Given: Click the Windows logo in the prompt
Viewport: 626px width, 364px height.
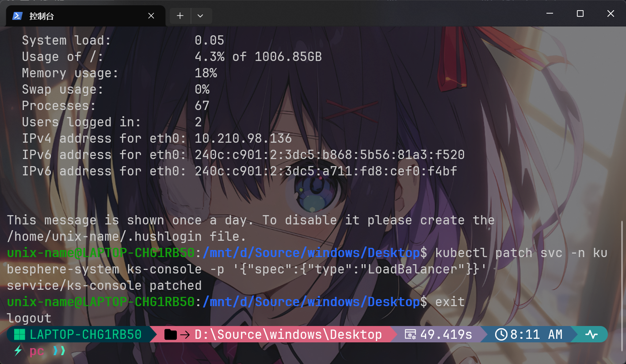Looking at the screenshot, I should [x=19, y=334].
